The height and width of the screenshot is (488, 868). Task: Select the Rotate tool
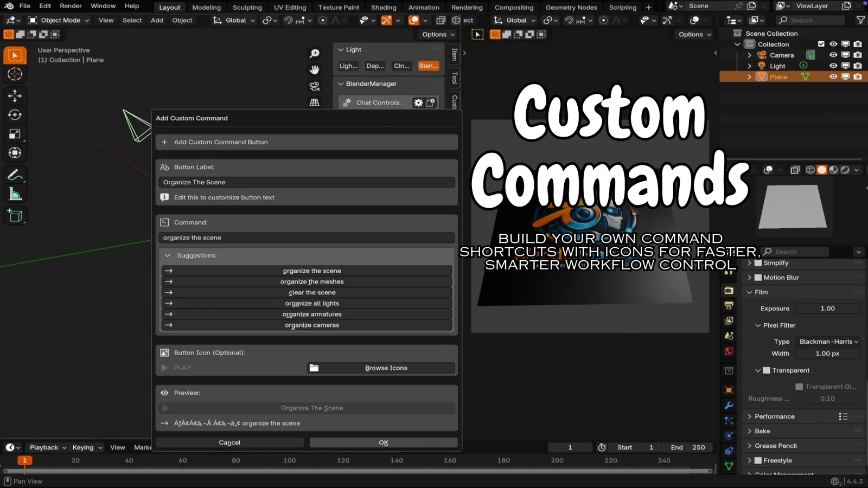coord(15,115)
